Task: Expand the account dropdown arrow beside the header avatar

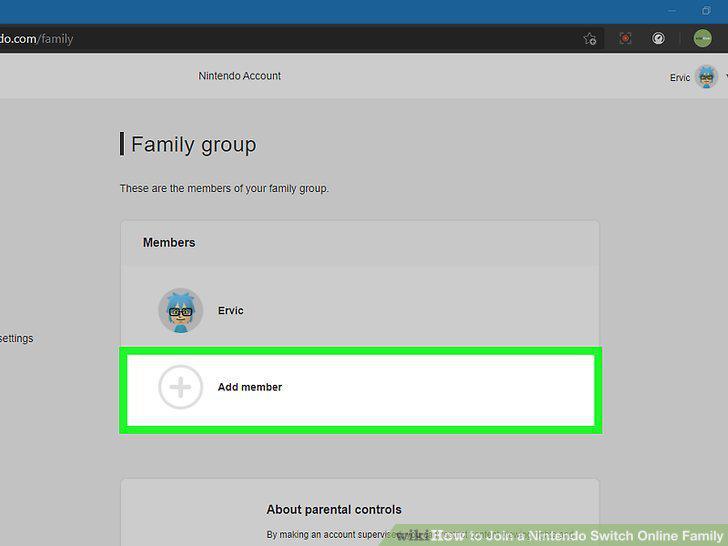Action: point(726,77)
